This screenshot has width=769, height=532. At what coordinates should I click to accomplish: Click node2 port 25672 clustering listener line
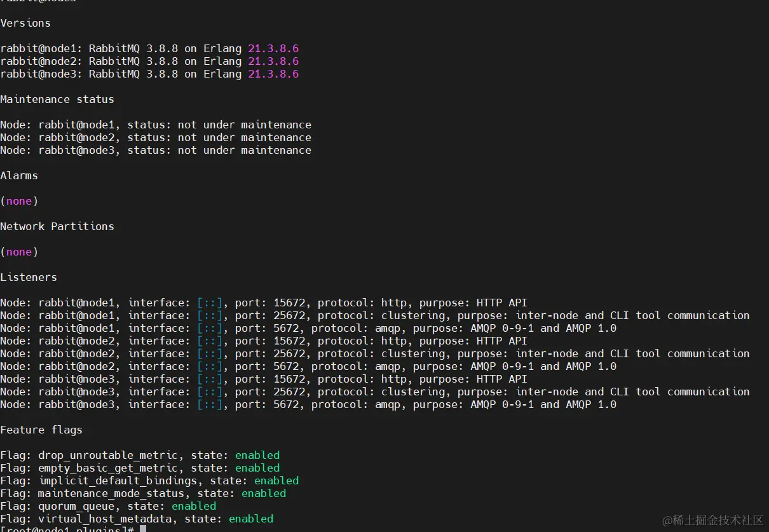click(x=375, y=353)
